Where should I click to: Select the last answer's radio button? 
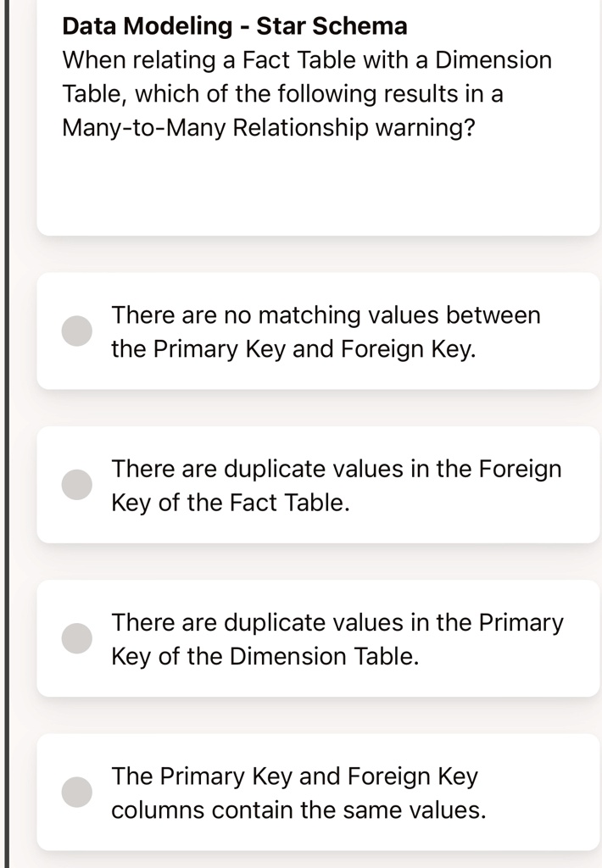(76, 791)
